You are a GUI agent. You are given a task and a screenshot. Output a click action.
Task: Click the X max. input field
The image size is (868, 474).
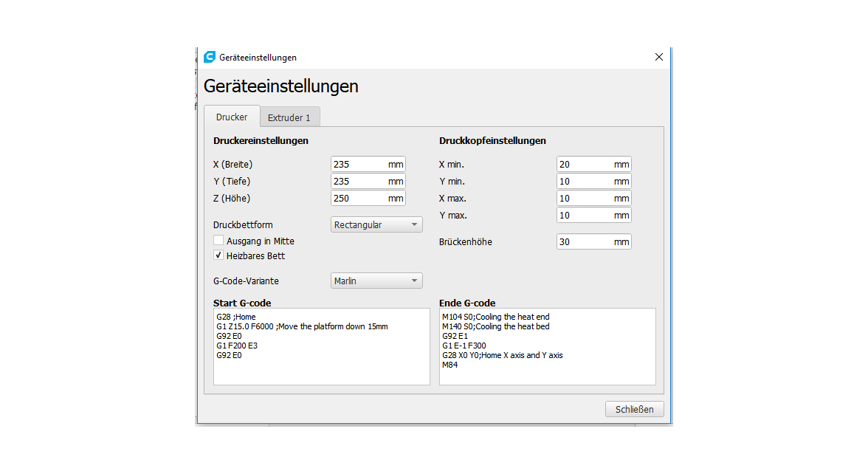585,199
